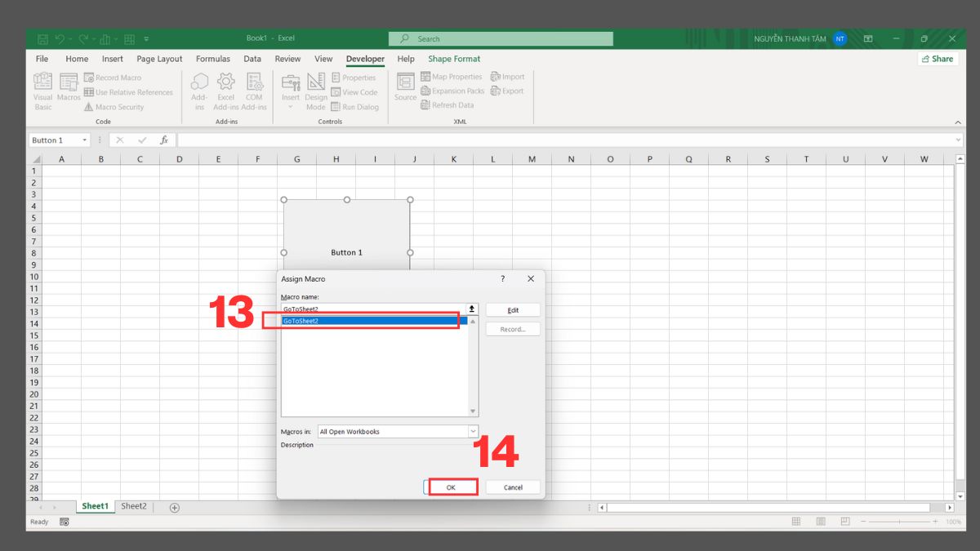Click OK in the Assign Macro dialog

[x=452, y=487]
